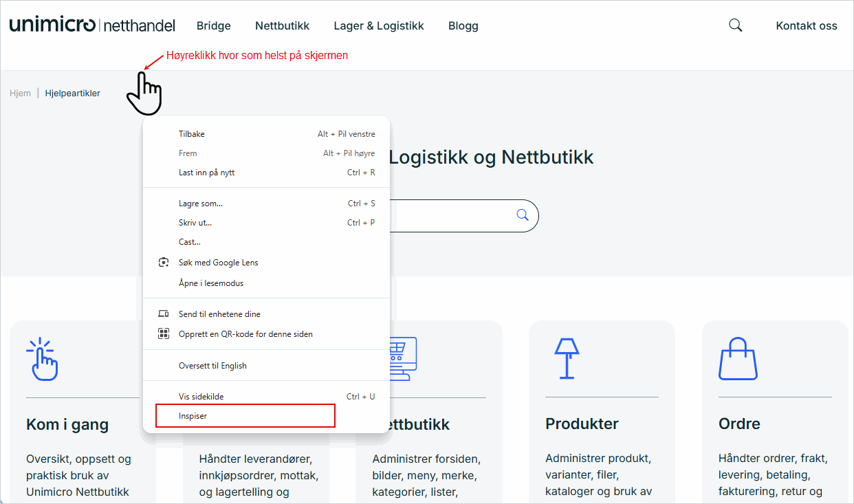The height and width of the screenshot is (504, 854).
Task: Click the search icon in the help search field
Action: (523, 215)
